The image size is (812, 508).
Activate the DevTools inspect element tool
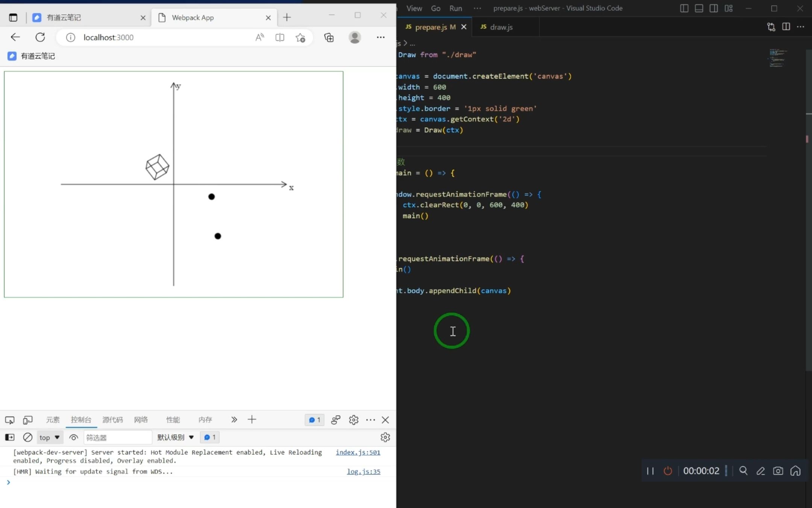(x=10, y=420)
